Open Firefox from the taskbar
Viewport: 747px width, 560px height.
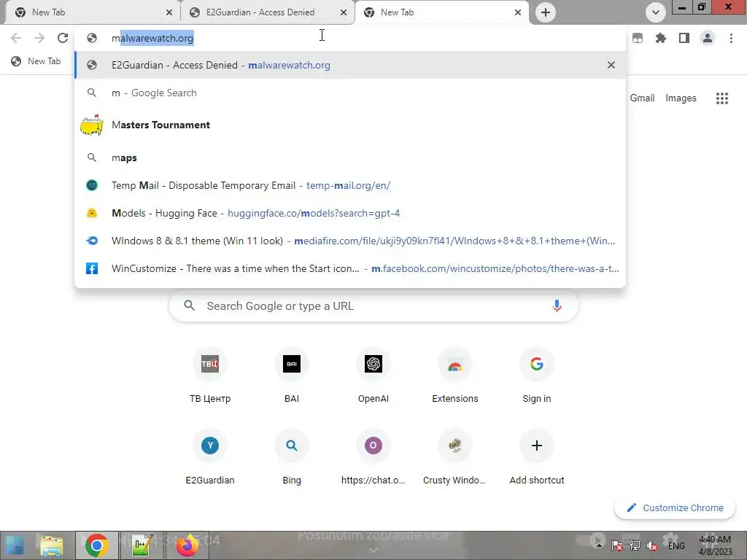click(x=187, y=545)
